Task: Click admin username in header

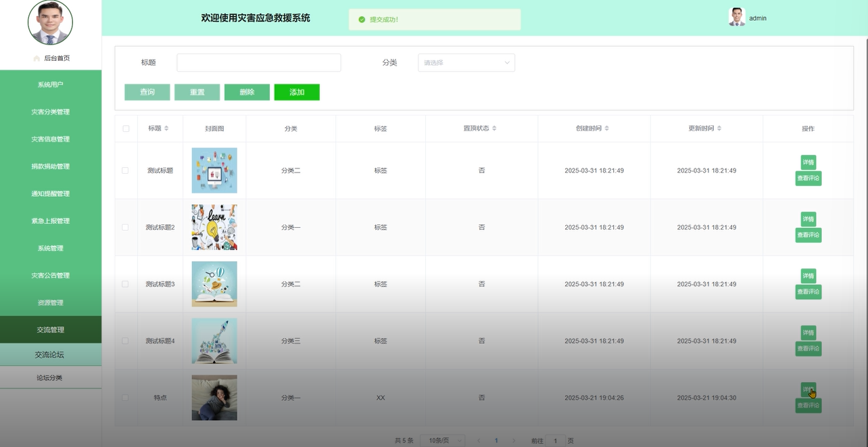Action: pyautogui.click(x=758, y=18)
